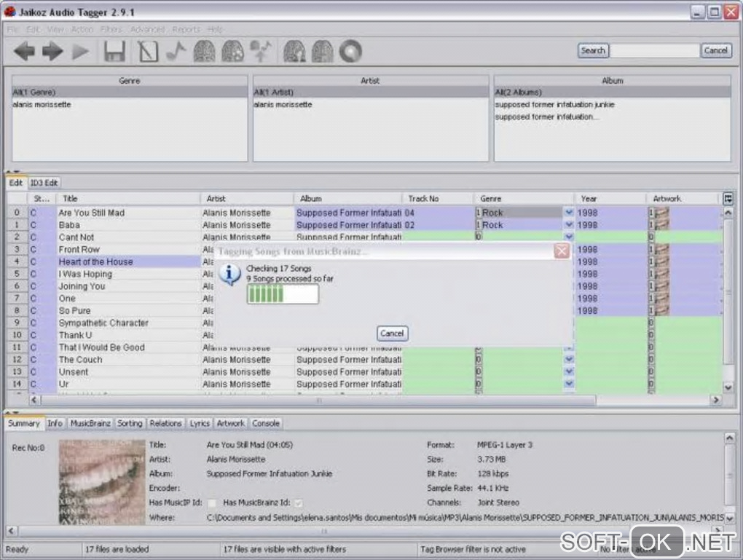Click artwork thumbnail in So Pure row
The image size is (743, 560).
coord(661,310)
